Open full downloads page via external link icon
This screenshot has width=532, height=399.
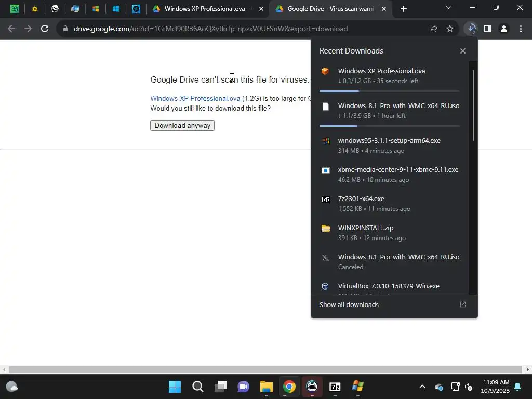click(x=463, y=304)
